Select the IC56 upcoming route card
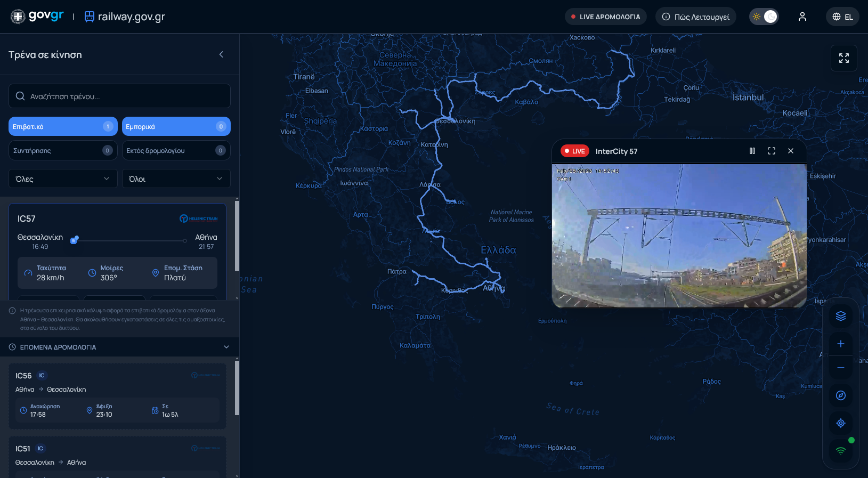This screenshot has height=478, width=868. pos(117,395)
